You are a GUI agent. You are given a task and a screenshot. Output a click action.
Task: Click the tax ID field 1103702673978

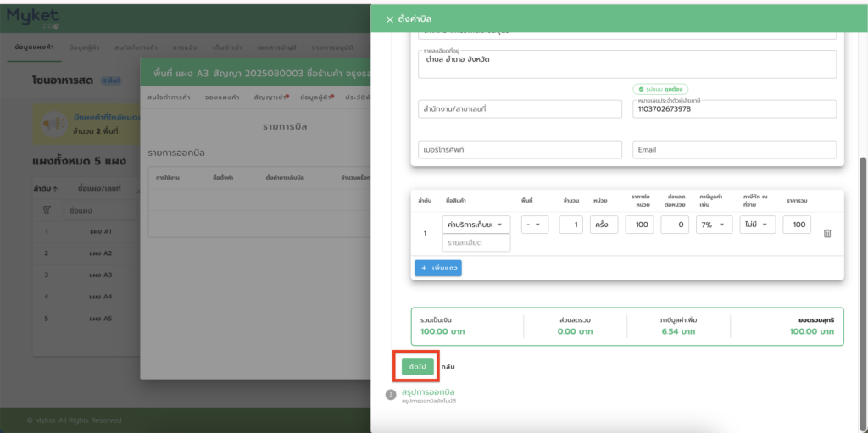734,109
